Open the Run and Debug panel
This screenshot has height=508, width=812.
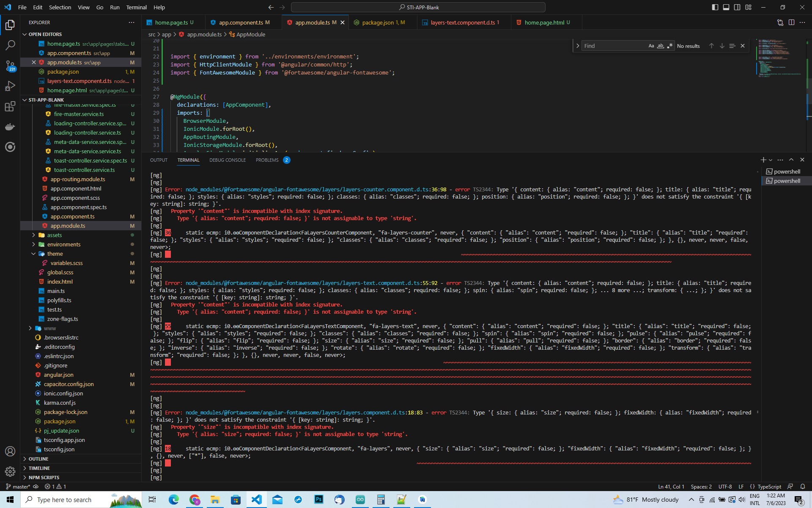(x=10, y=86)
